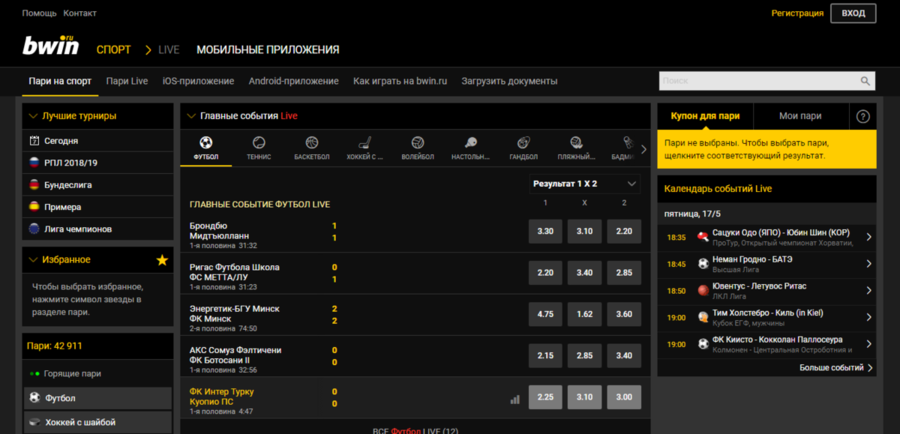The image size is (900, 434).
Task: Click the statistics bars icon for Inter Turku match
Action: pyautogui.click(x=515, y=399)
